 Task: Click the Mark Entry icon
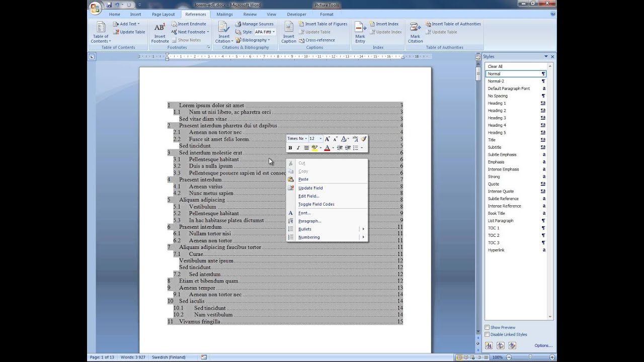360,32
